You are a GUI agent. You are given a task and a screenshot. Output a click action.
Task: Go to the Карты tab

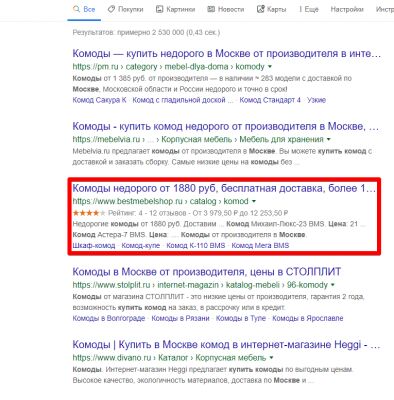pos(271,10)
